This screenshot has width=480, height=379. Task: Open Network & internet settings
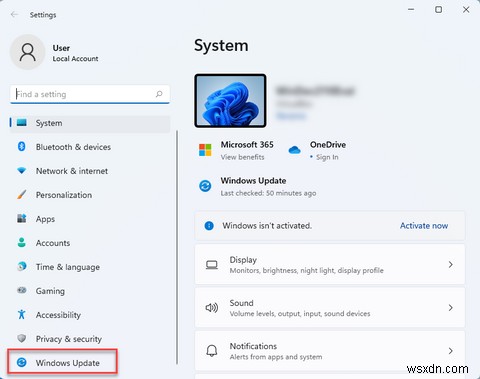point(72,171)
